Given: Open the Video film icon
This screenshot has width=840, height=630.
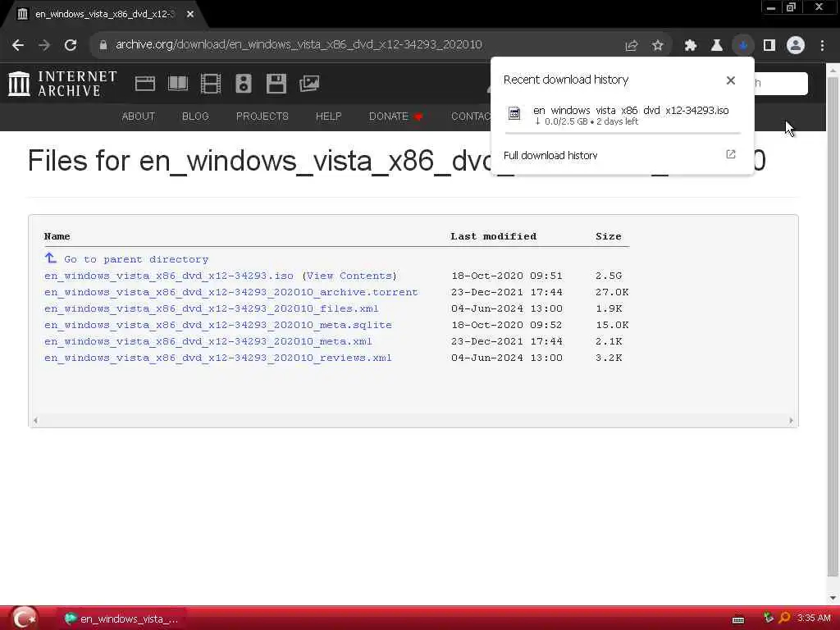Looking at the screenshot, I should click(x=211, y=84).
